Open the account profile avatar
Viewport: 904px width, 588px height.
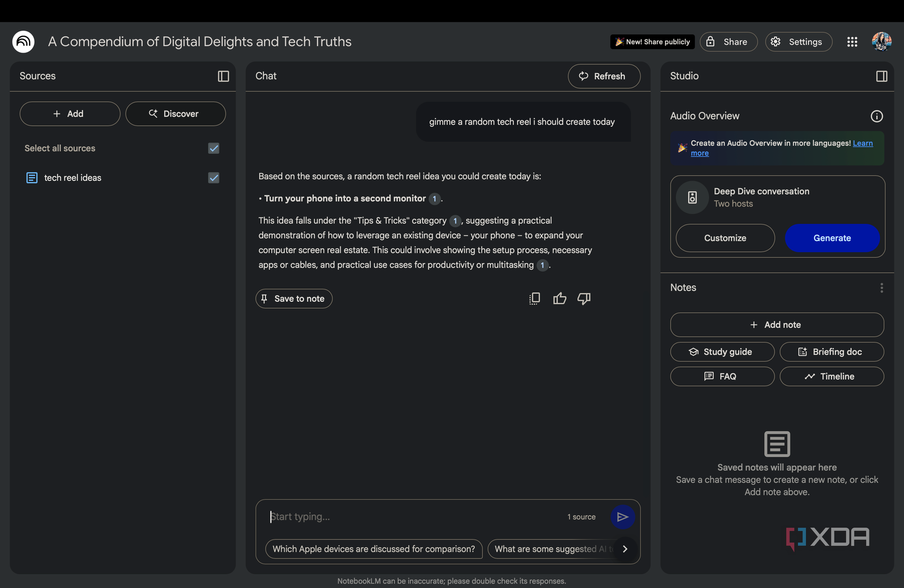pyautogui.click(x=882, y=42)
